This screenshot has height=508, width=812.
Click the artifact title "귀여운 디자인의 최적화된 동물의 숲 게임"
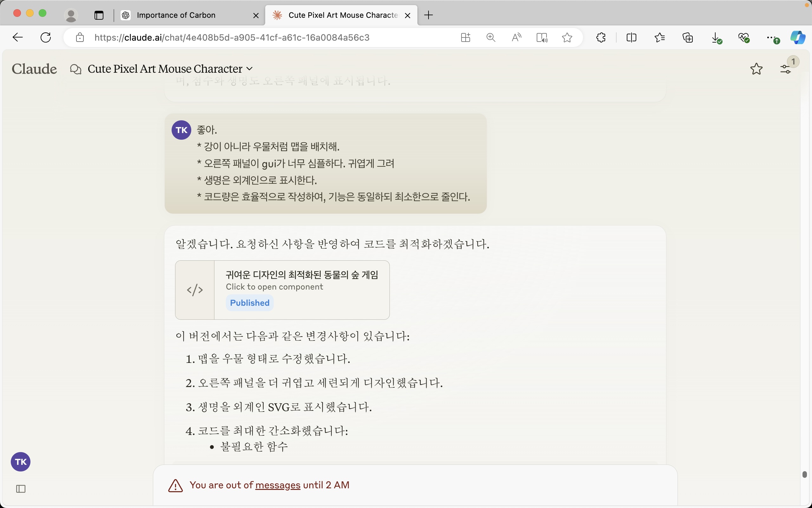302,275
